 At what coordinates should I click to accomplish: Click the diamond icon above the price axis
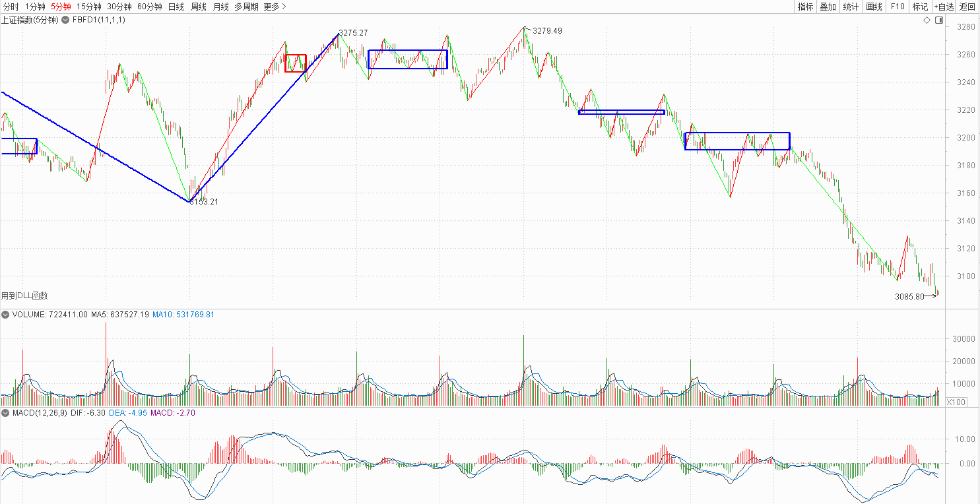[x=927, y=20]
